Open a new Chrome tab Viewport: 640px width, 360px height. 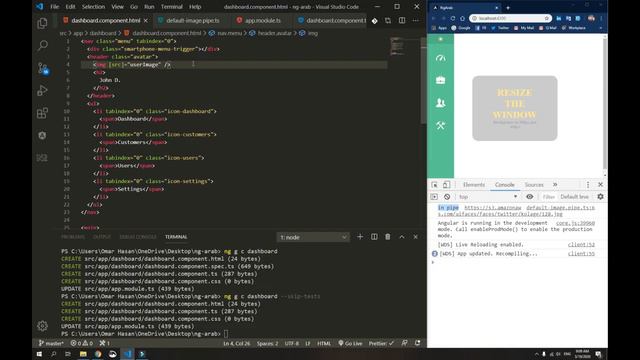coord(508,8)
